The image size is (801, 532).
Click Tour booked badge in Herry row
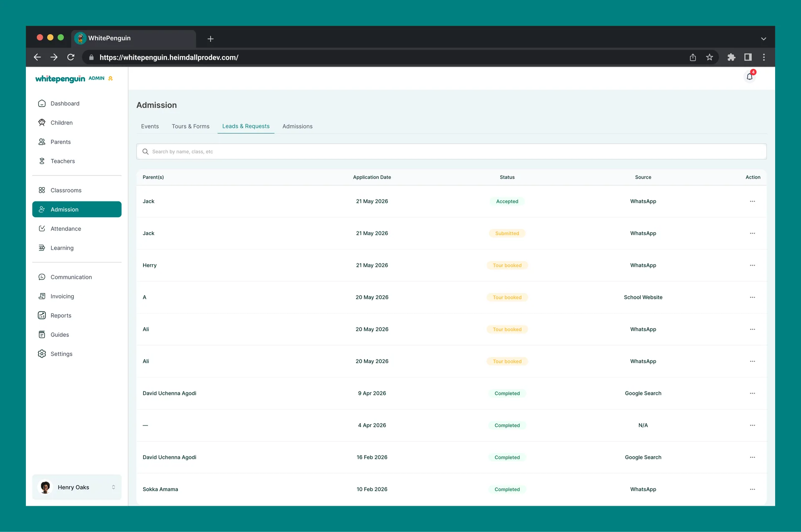tap(507, 265)
